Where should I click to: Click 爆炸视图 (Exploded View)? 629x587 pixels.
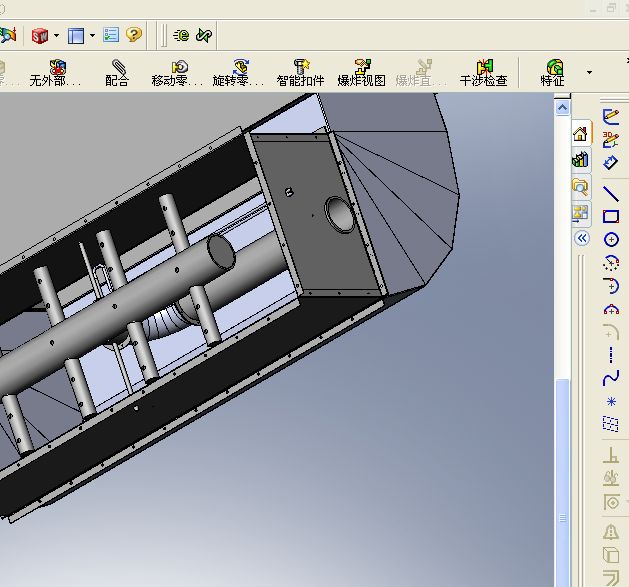coord(361,73)
